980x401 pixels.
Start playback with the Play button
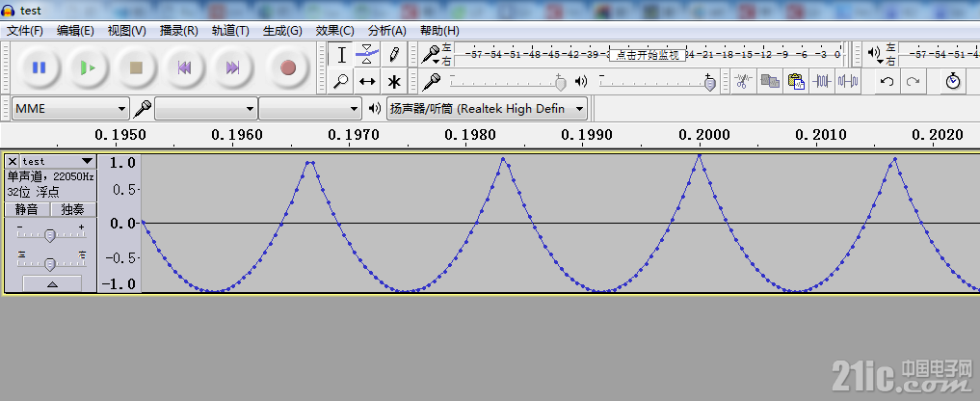point(88,67)
